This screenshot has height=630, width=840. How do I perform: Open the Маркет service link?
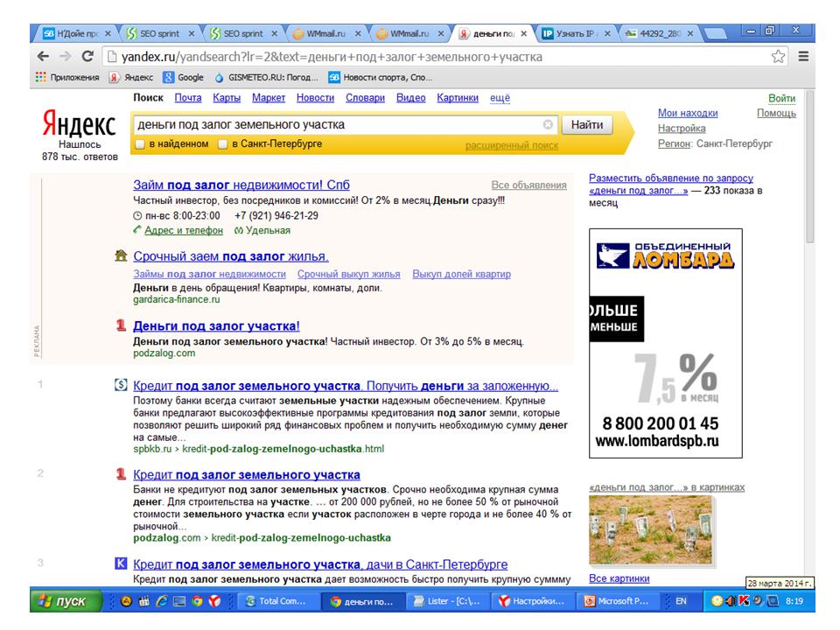(269, 98)
